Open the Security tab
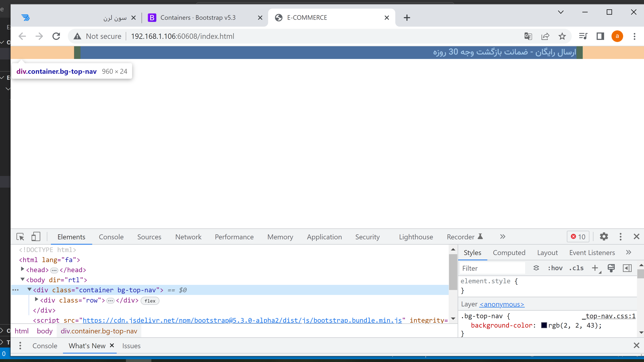The height and width of the screenshot is (362, 644). point(368,237)
